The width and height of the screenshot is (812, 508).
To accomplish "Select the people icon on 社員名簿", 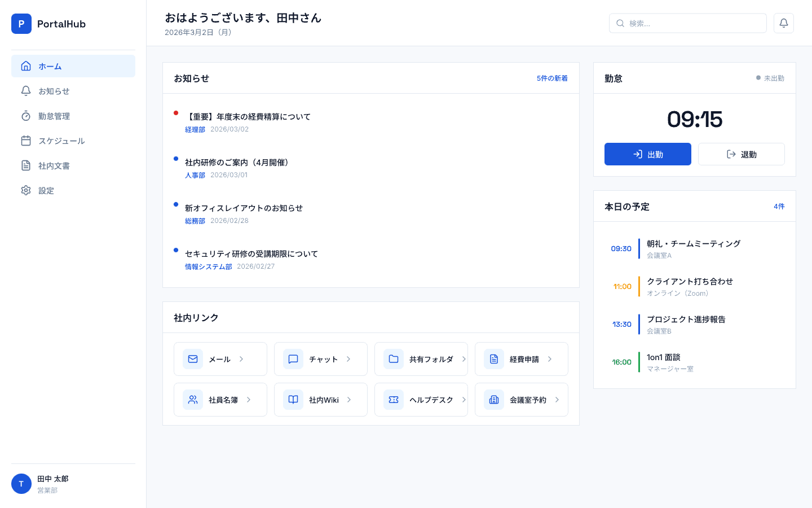I will tap(193, 400).
